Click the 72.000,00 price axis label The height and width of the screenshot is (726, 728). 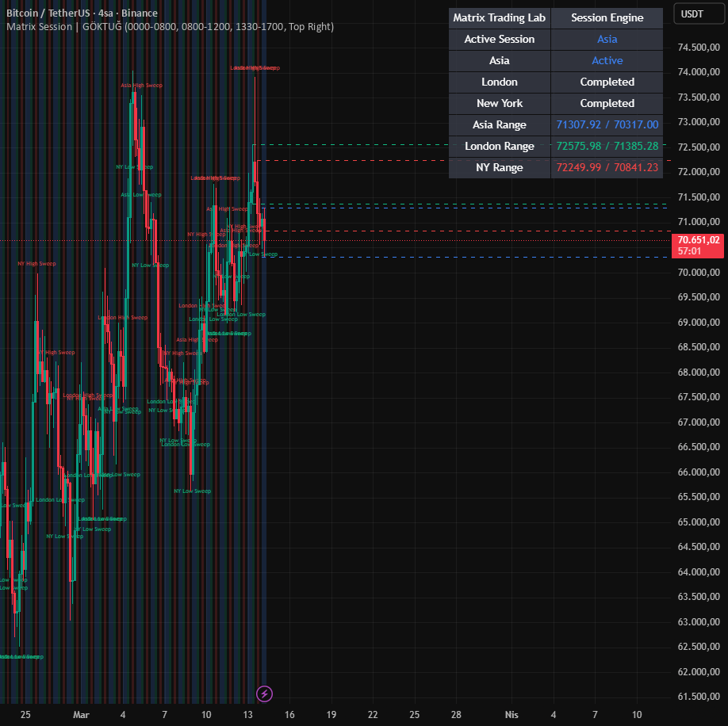click(699, 172)
